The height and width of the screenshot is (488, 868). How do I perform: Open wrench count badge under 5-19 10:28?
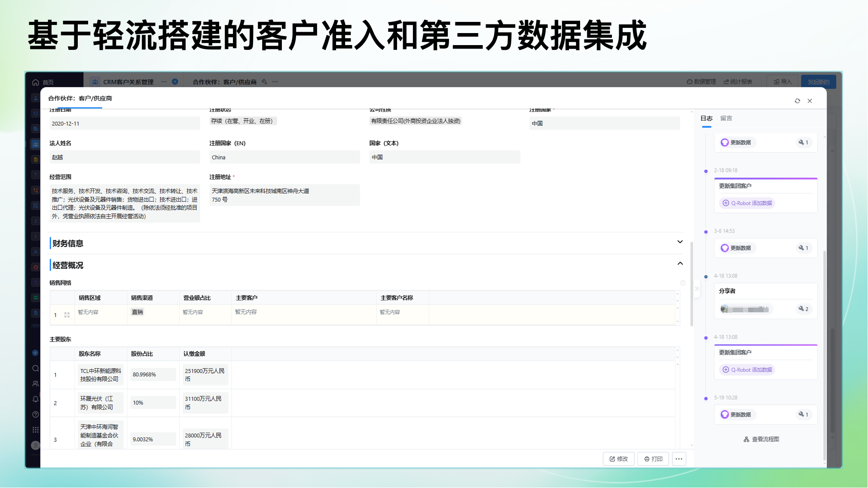(x=803, y=415)
